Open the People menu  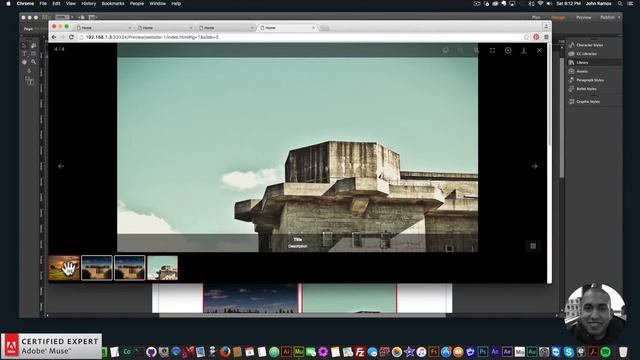pyautogui.click(x=137, y=3)
